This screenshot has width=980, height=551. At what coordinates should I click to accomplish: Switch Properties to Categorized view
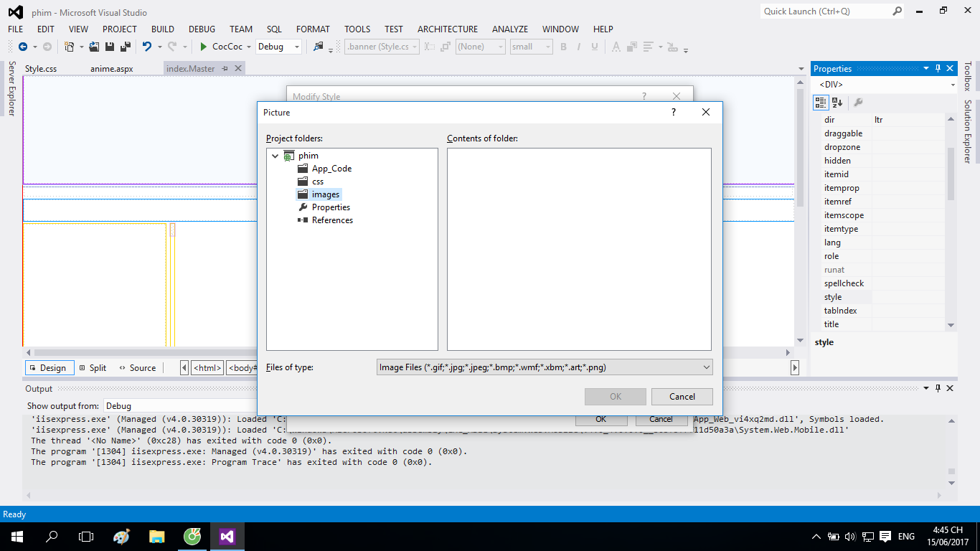point(821,103)
